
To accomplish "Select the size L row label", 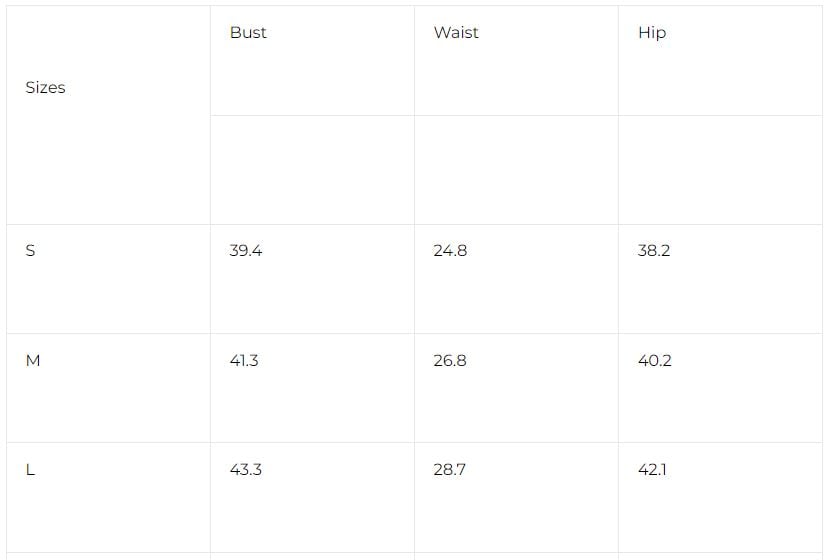I will point(30,470).
